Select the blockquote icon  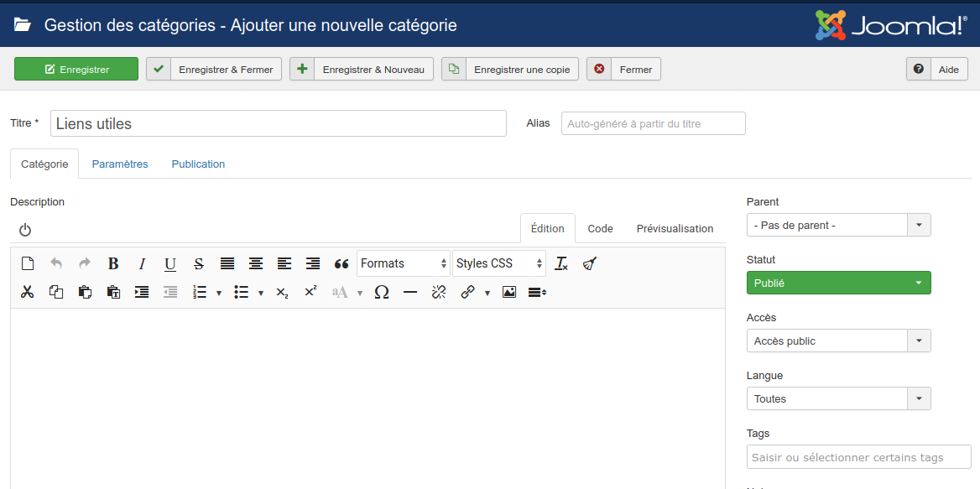tap(341, 263)
